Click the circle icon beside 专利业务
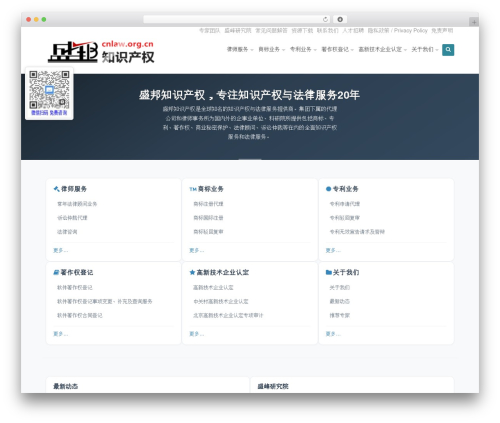 tap(328, 189)
